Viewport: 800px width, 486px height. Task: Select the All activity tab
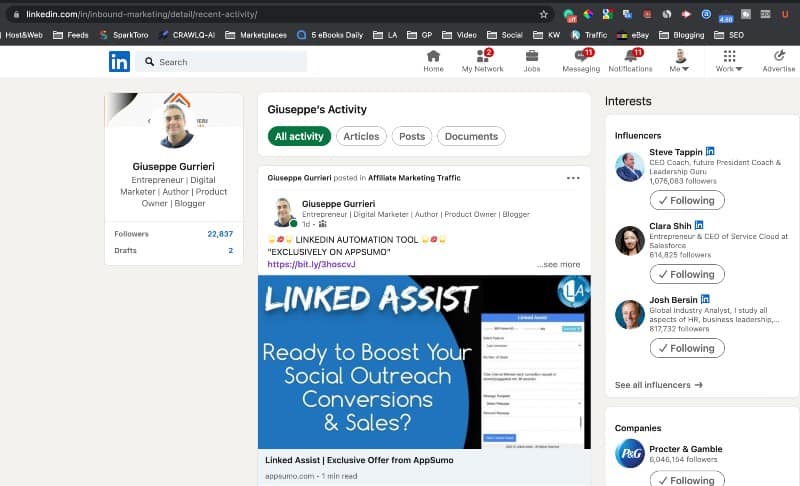[x=299, y=136]
